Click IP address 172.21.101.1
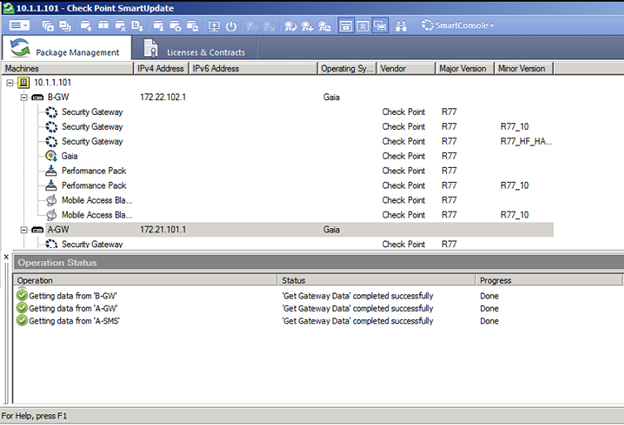624x425 pixels. 163,230
